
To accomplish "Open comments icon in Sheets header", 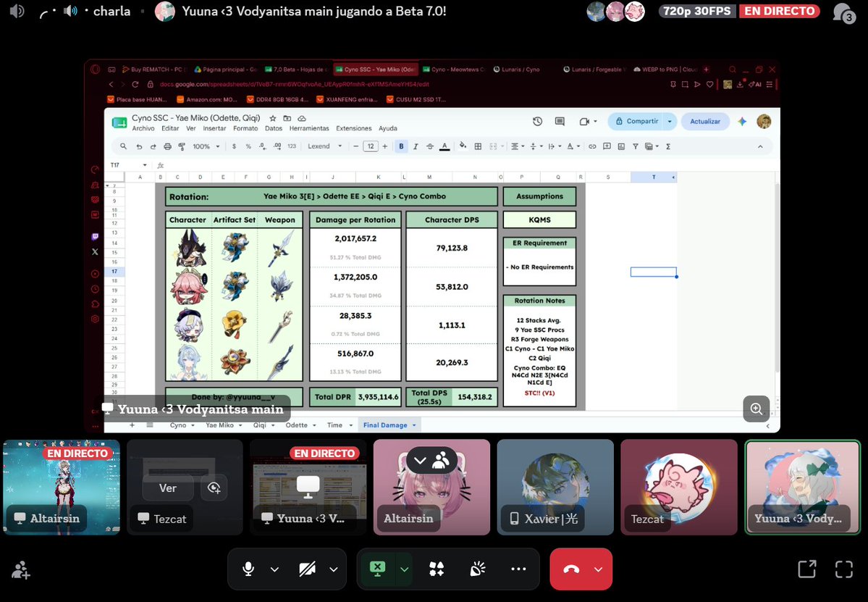I will (x=560, y=121).
